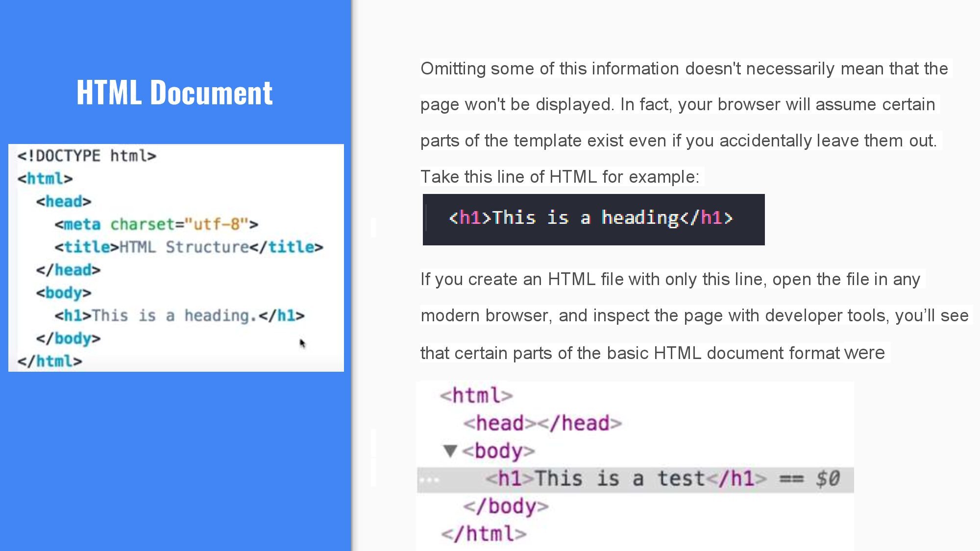980x551 pixels.
Task: Select the left code snippet screenshot
Action: 176,257
